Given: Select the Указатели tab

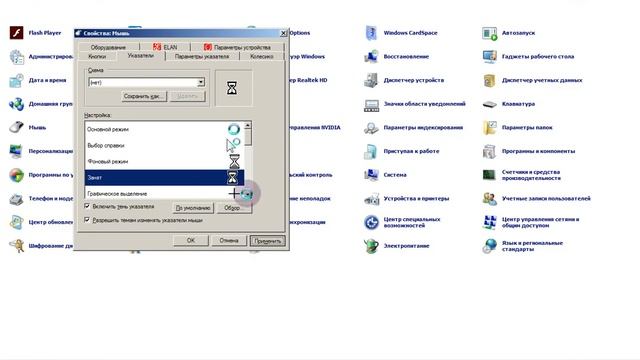Looking at the screenshot, I should 141,56.
